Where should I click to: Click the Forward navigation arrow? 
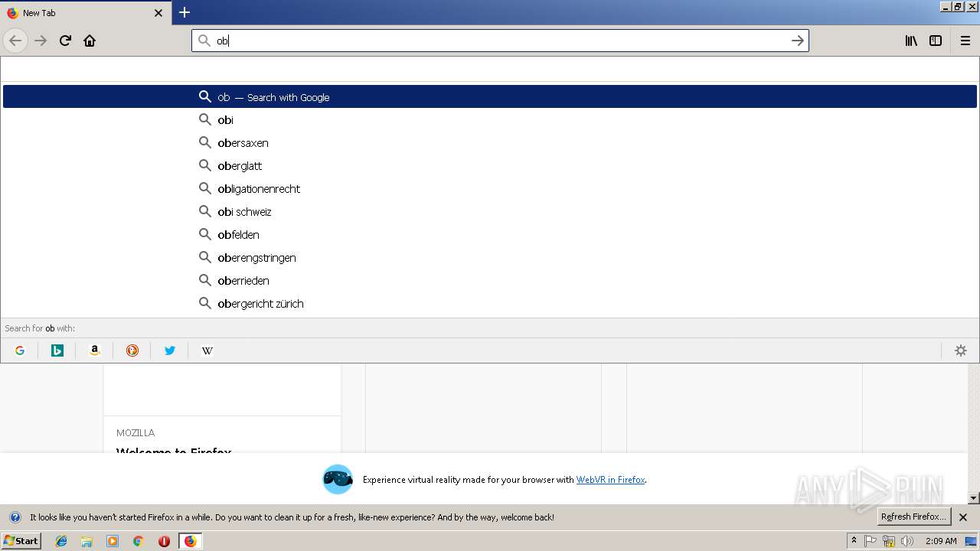click(x=41, y=41)
